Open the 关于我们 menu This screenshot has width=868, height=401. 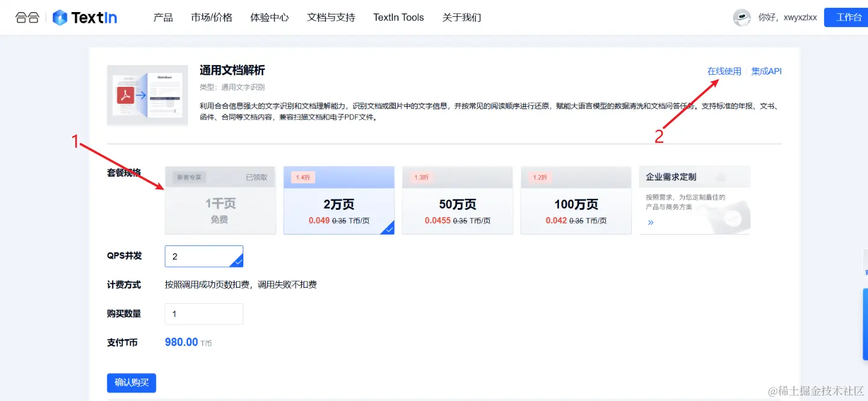pos(461,17)
